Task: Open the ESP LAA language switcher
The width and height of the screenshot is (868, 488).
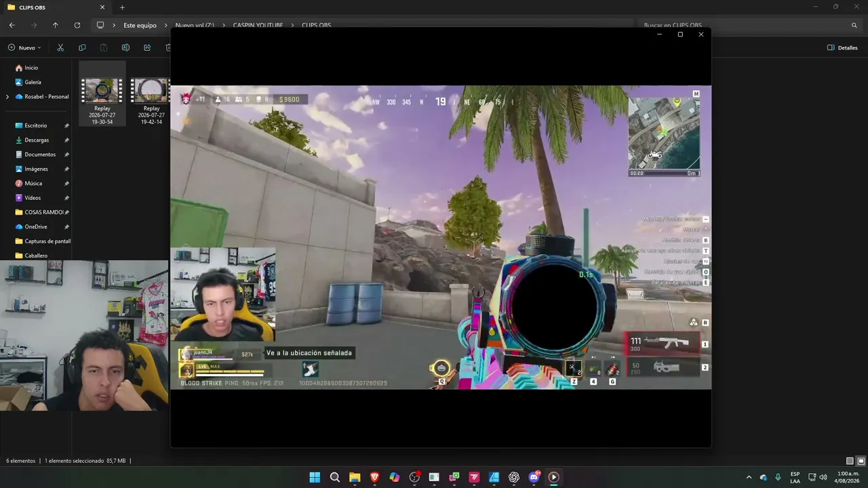Action: point(795,477)
